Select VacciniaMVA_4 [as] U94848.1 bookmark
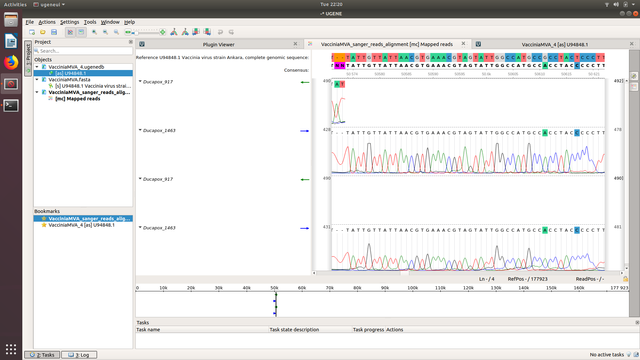 (x=81, y=225)
